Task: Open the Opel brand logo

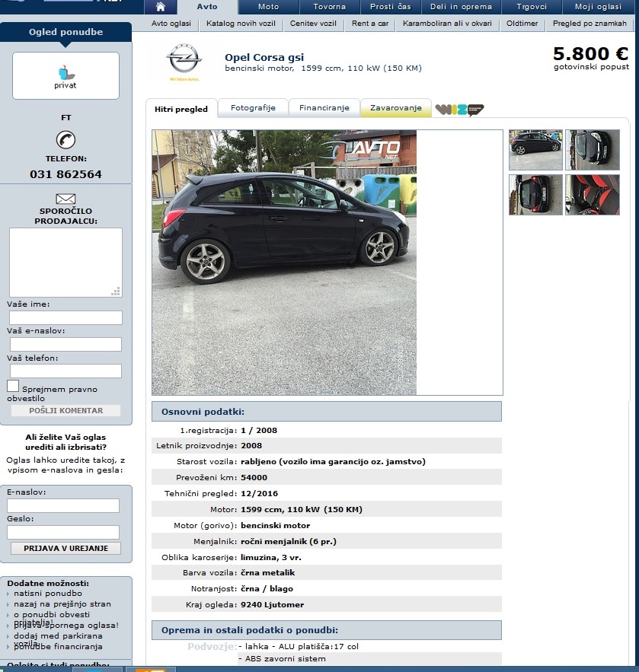Action: pos(184,62)
